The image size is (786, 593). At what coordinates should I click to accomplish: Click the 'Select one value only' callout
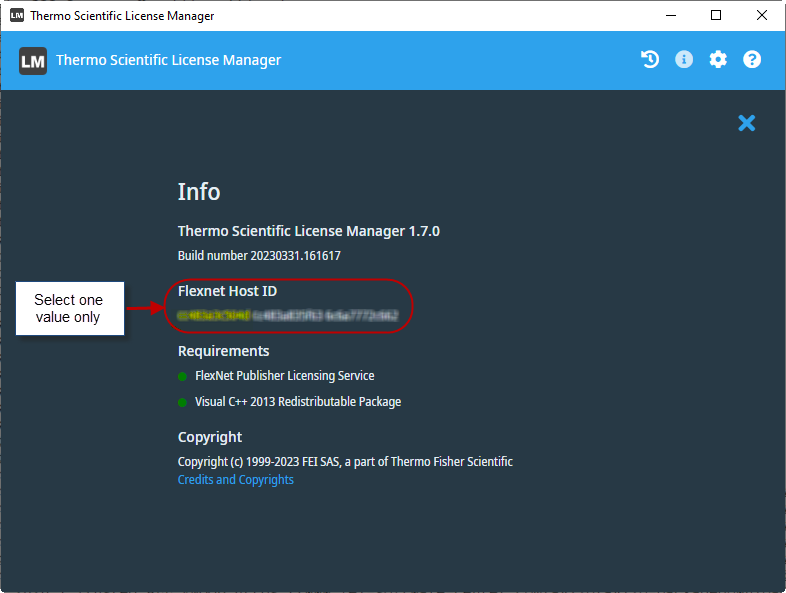click(x=68, y=308)
